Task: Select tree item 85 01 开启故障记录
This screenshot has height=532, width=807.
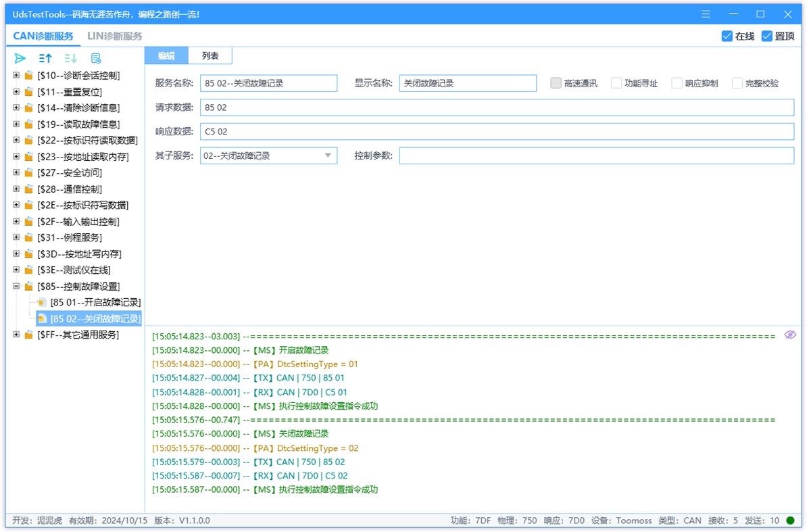Action: [95, 303]
